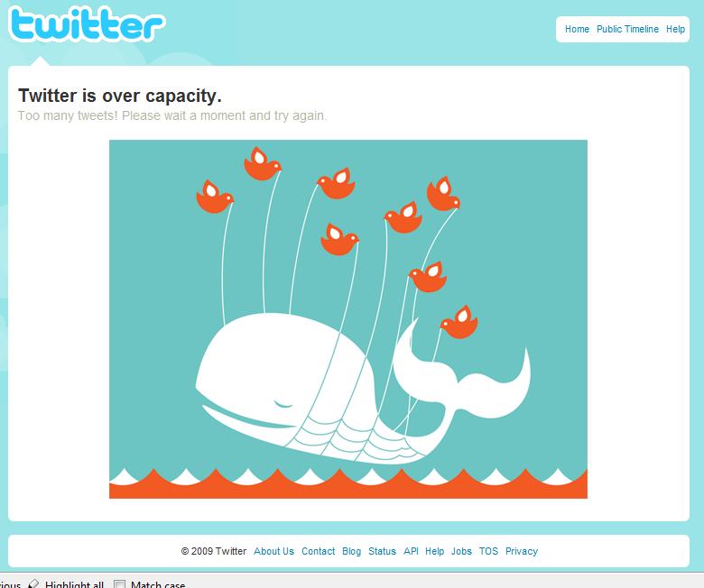Open Help in the top navigation
The image size is (704, 588).
click(675, 29)
